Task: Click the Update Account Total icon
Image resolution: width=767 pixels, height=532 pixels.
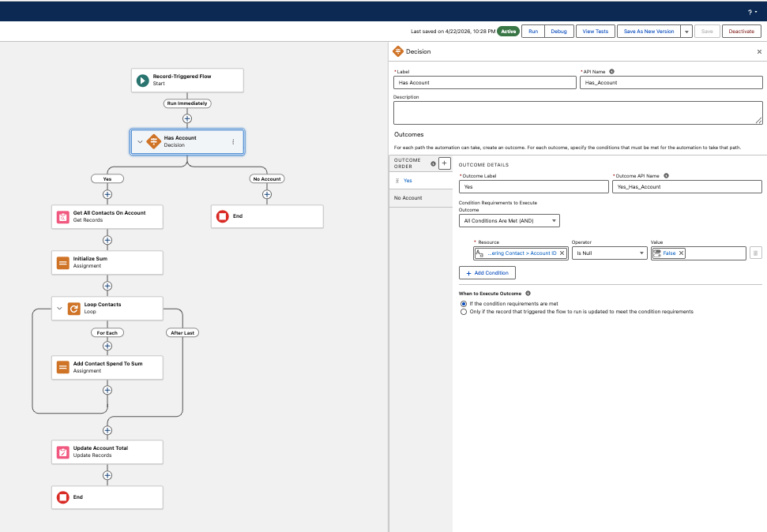Action: (x=63, y=451)
